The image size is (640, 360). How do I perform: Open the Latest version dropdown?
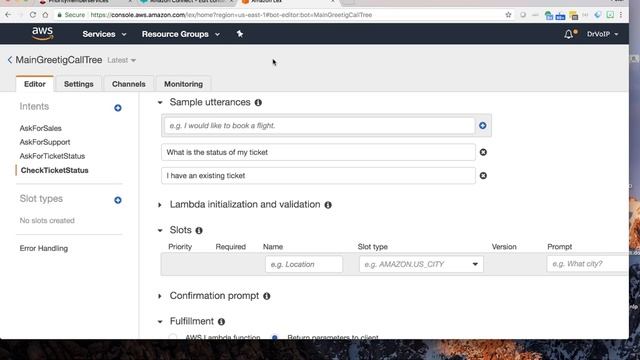click(121, 60)
